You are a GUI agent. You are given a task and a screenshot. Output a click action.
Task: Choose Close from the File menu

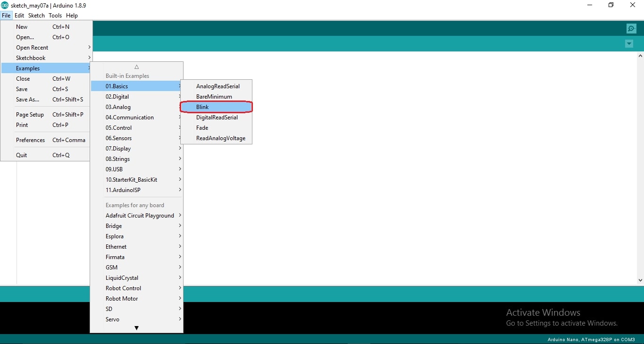pos(46,79)
